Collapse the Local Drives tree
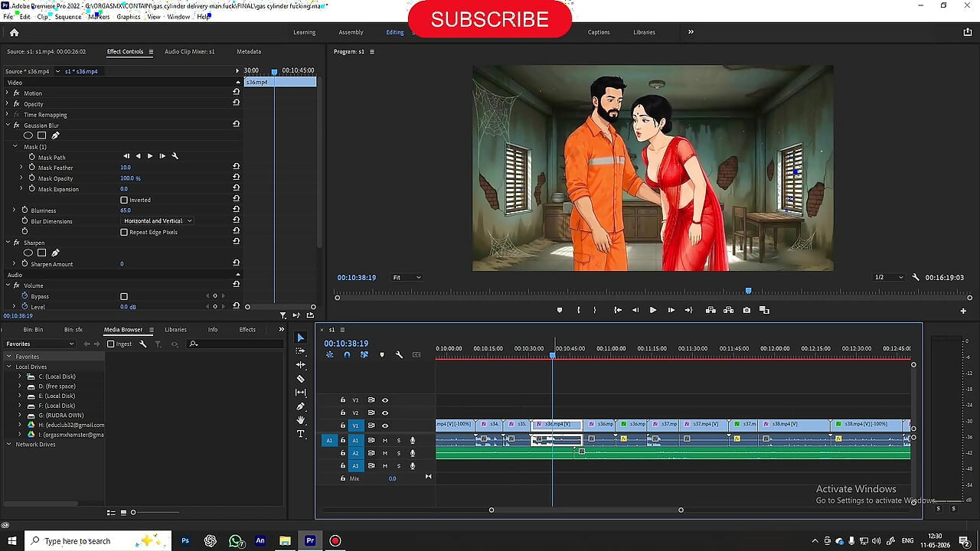The height and width of the screenshot is (551, 980). (9, 367)
